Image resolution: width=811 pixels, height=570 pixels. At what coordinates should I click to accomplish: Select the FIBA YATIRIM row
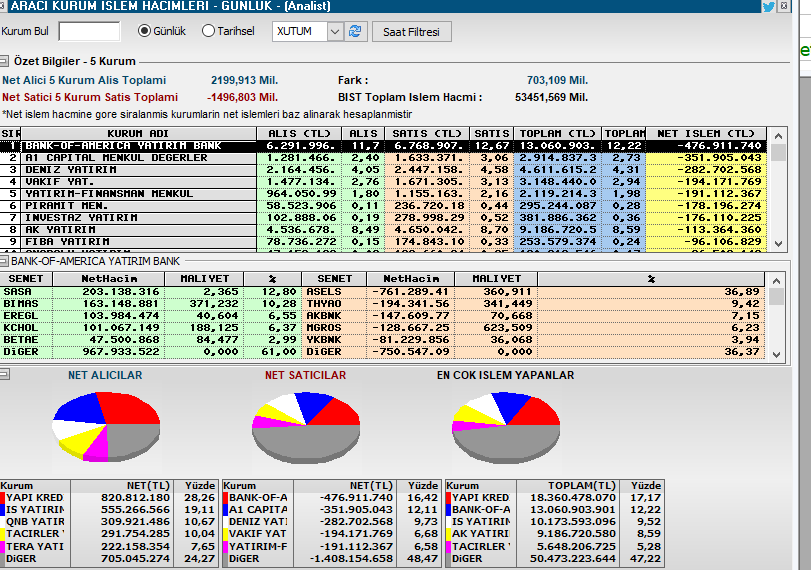point(383,241)
